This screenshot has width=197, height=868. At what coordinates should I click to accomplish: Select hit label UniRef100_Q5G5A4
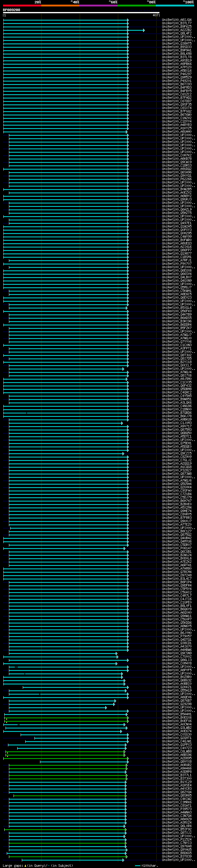(176, 483)
